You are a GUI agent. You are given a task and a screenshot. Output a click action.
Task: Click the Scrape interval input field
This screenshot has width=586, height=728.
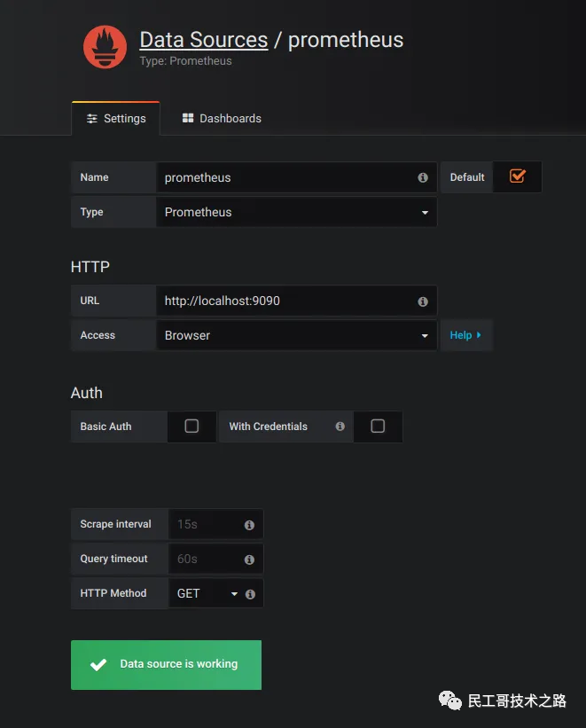click(216, 524)
